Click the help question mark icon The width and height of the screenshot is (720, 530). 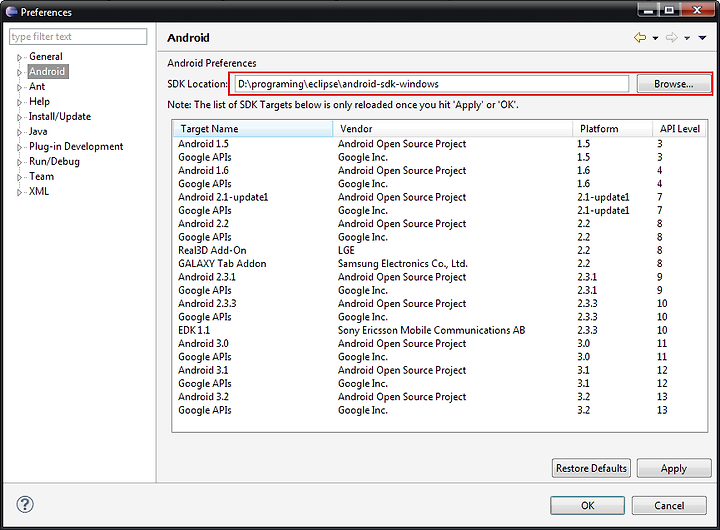pyautogui.click(x=25, y=504)
